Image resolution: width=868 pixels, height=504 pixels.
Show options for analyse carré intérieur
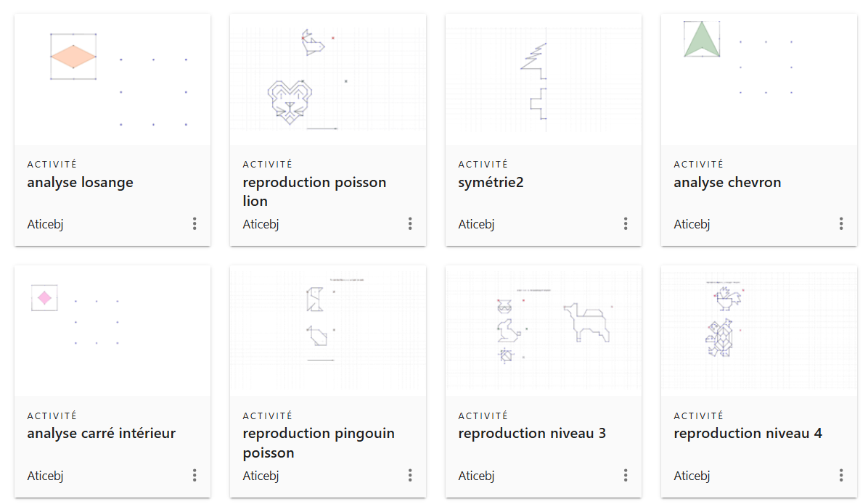click(195, 476)
